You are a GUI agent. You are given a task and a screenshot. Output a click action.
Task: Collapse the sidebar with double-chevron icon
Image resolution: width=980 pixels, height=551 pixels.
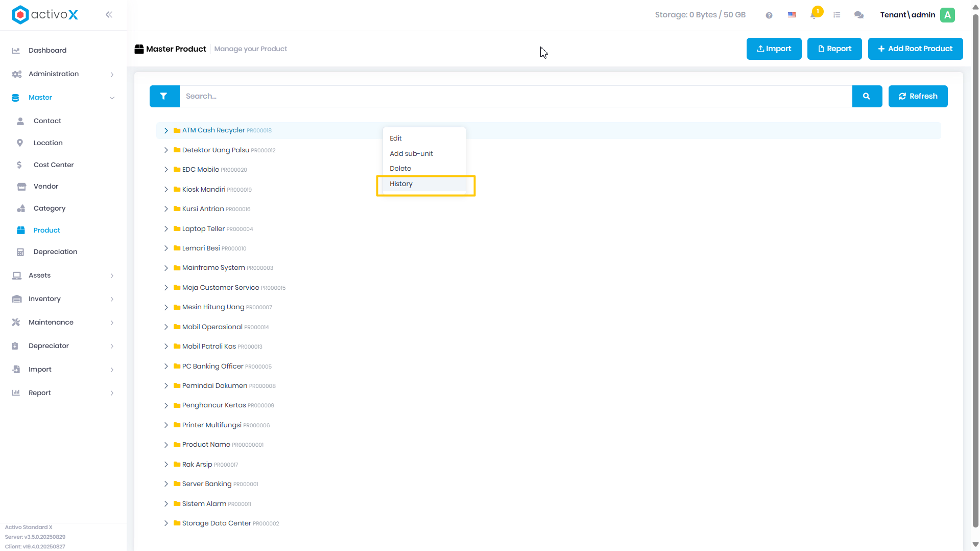coord(109,15)
